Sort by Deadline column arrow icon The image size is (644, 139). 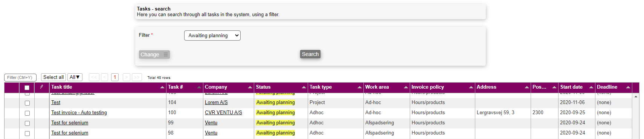click(x=628, y=87)
